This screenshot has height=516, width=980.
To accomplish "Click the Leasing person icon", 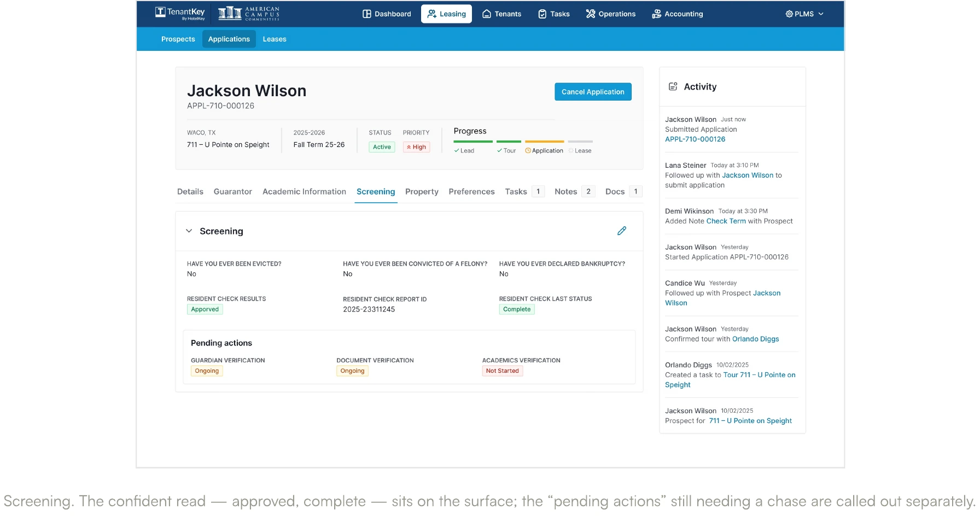I will point(432,14).
